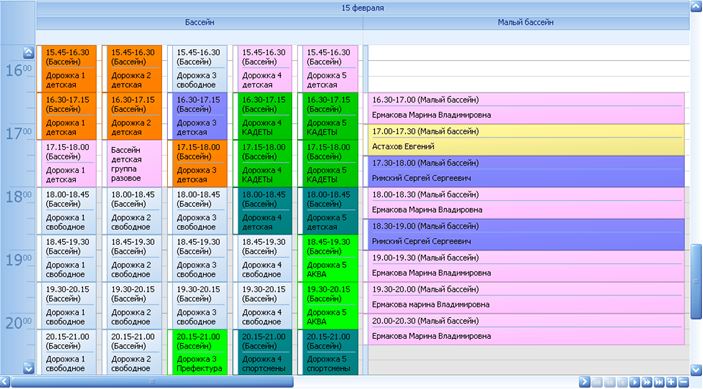Click the horizontal scrollbar thumb
The width and height of the screenshot is (703, 389).
pyautogui.click(x=152, y=382)
